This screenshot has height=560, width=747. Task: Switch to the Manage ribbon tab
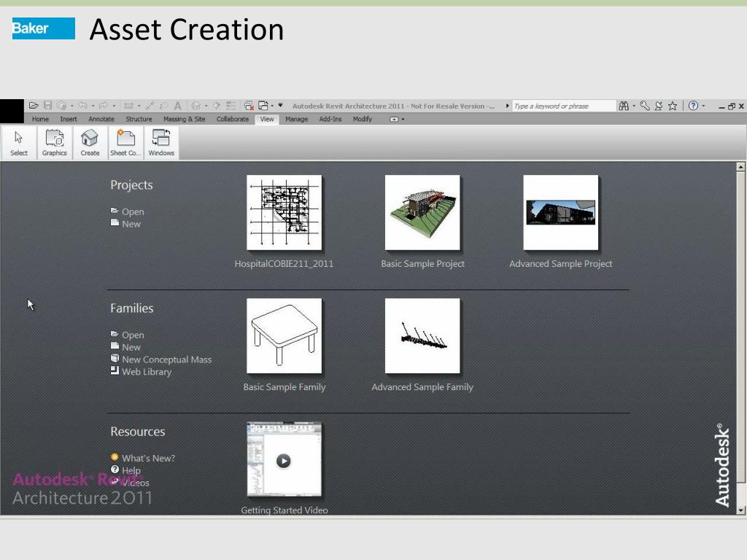[x=296, y=119]
